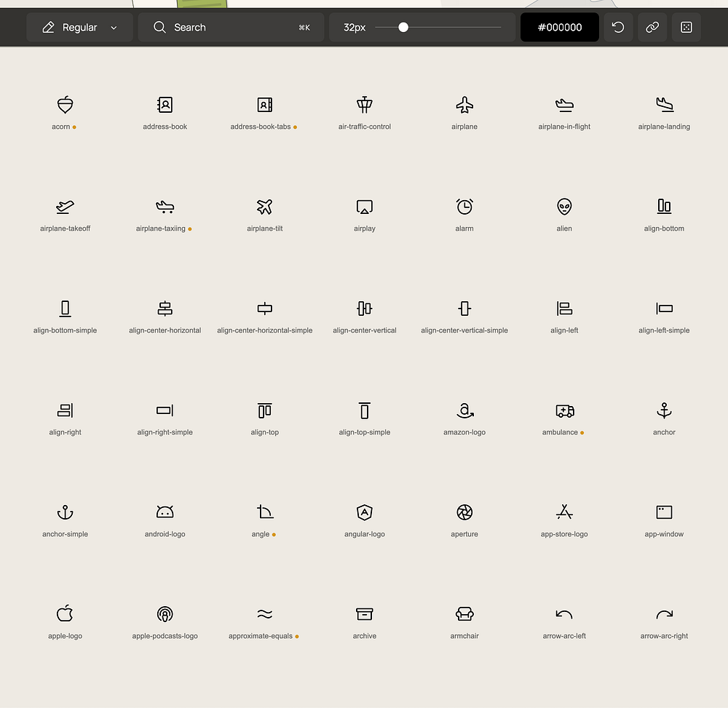This screenshot has height=708, width=728.
Task: Choose the anchor icon
Action: [664, 410]
